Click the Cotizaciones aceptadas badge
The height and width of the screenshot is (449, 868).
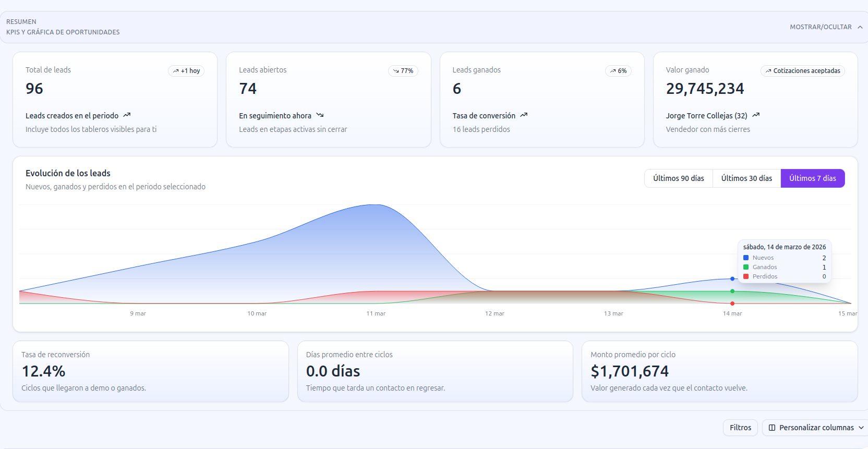point(802,71)
